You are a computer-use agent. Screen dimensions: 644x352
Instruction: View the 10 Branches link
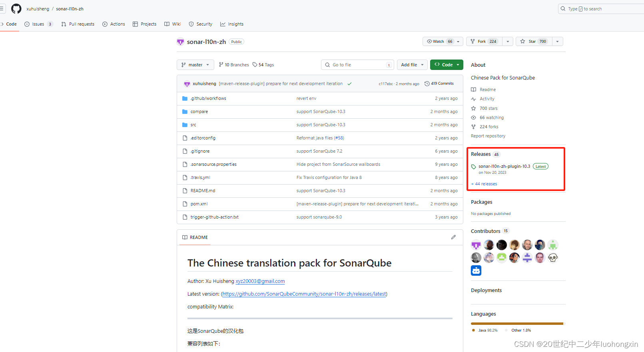[234, 65]
